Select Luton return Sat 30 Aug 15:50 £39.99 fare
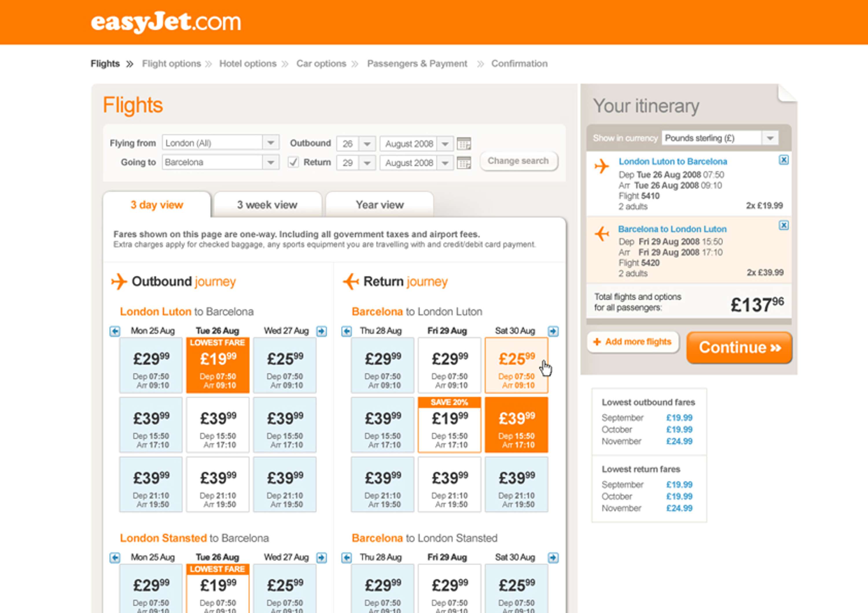Image resolution: width=868 pixels, height=613 pixels. [x=516, y=425]
